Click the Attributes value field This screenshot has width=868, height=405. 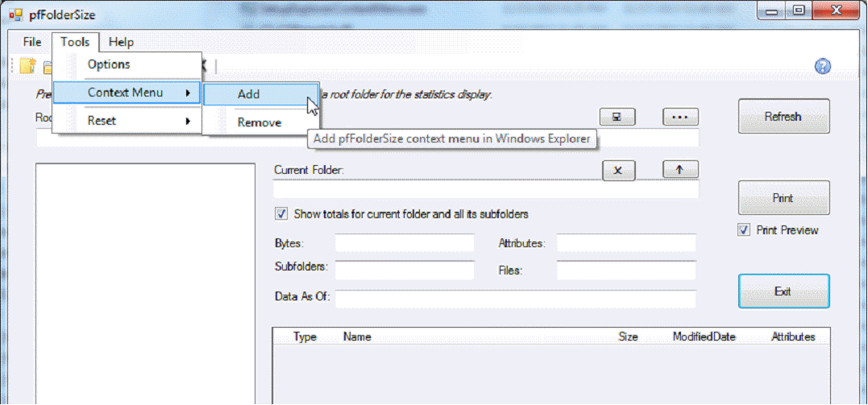point(626,243)
